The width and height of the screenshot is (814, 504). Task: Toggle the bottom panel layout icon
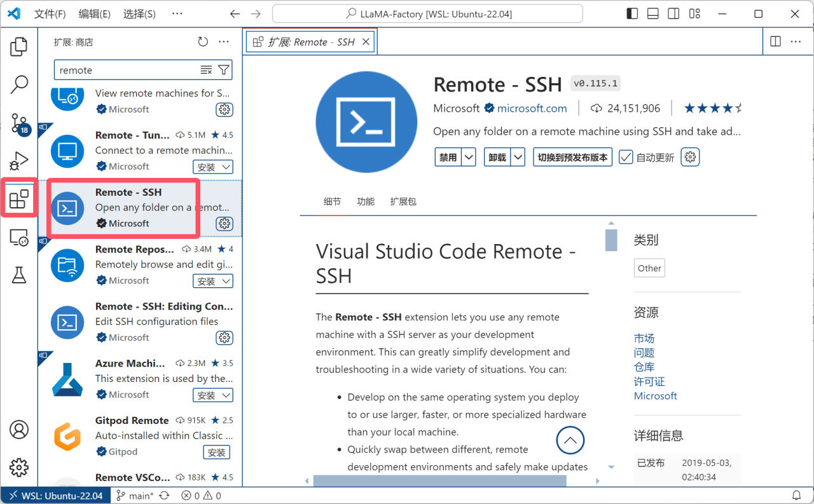click(653, 14)
